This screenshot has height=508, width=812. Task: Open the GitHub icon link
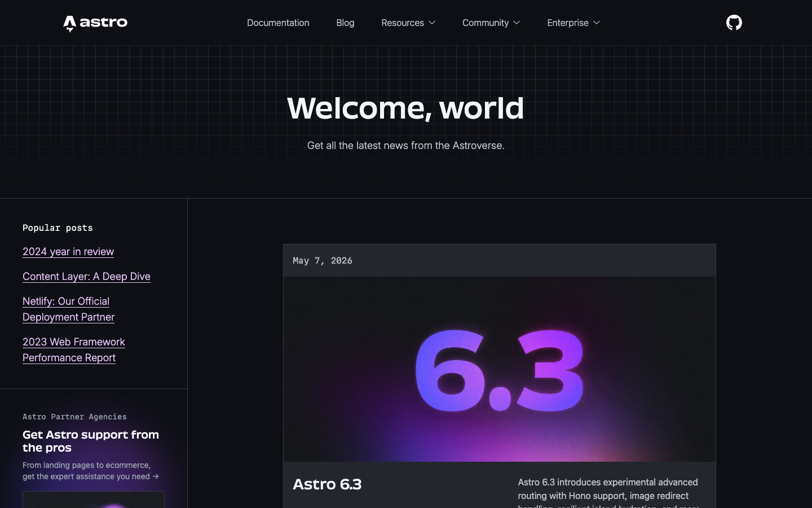[x=734, y=23]
